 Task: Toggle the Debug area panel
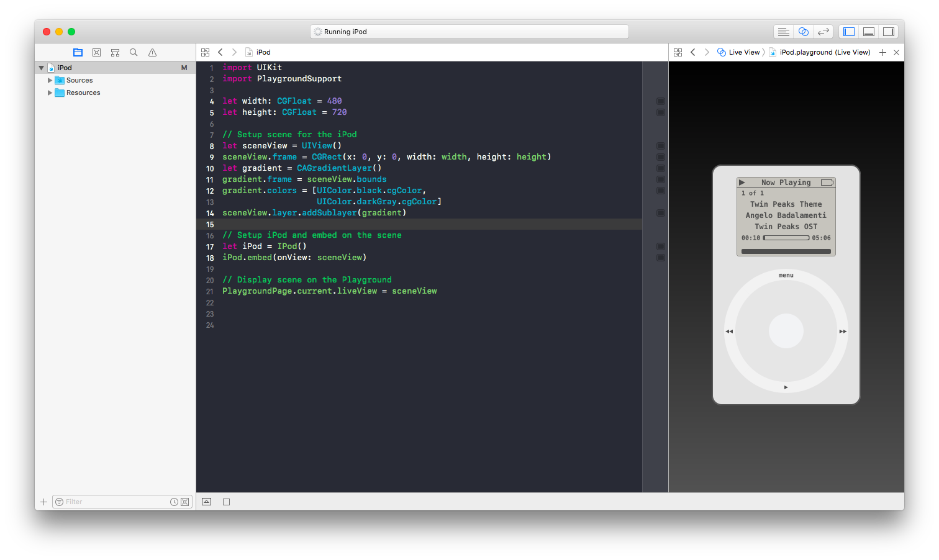[x=869, y=32]
